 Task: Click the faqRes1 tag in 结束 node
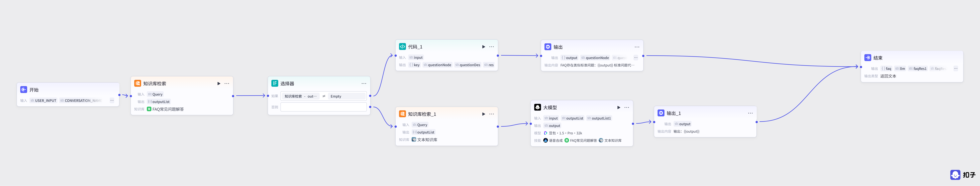[x=918, y=69]
